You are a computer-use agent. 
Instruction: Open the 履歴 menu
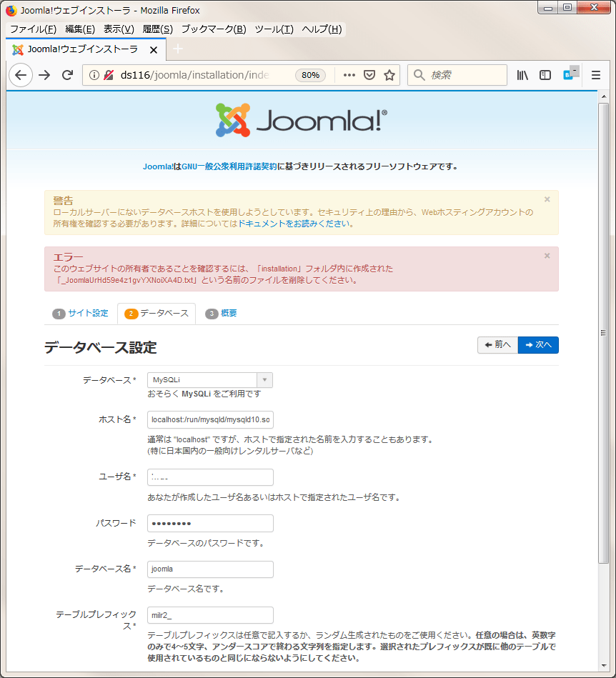pos(157,29)
